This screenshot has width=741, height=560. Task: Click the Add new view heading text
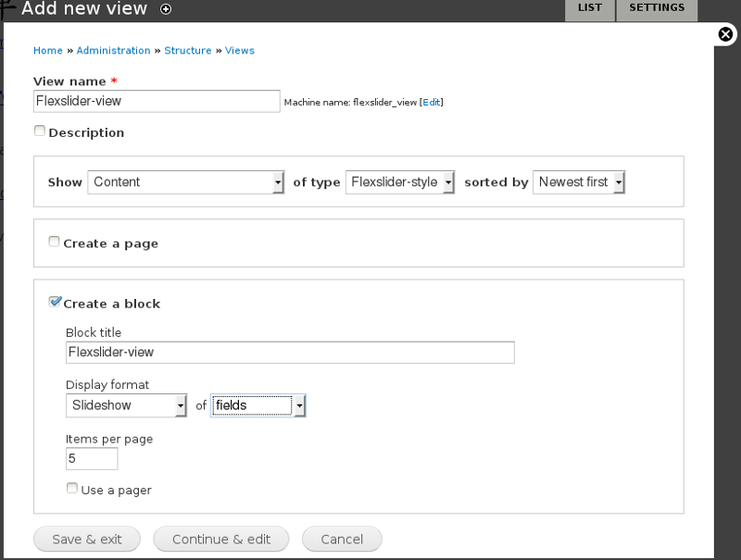coord(84,8)
